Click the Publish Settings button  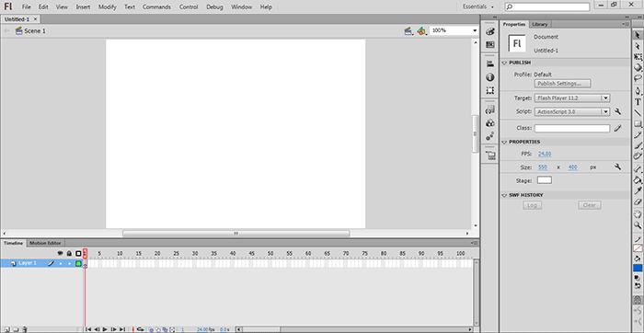(562, 84)
